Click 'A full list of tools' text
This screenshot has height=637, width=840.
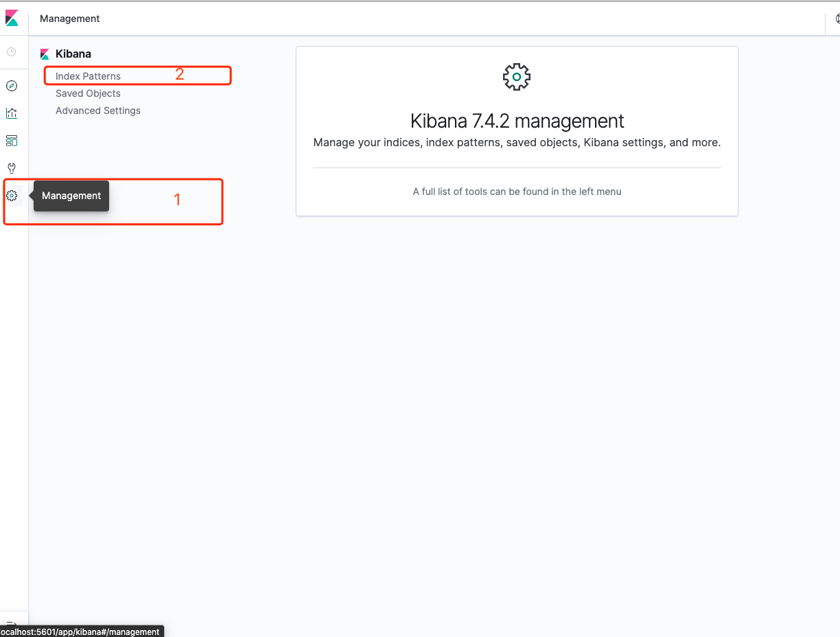517,192
